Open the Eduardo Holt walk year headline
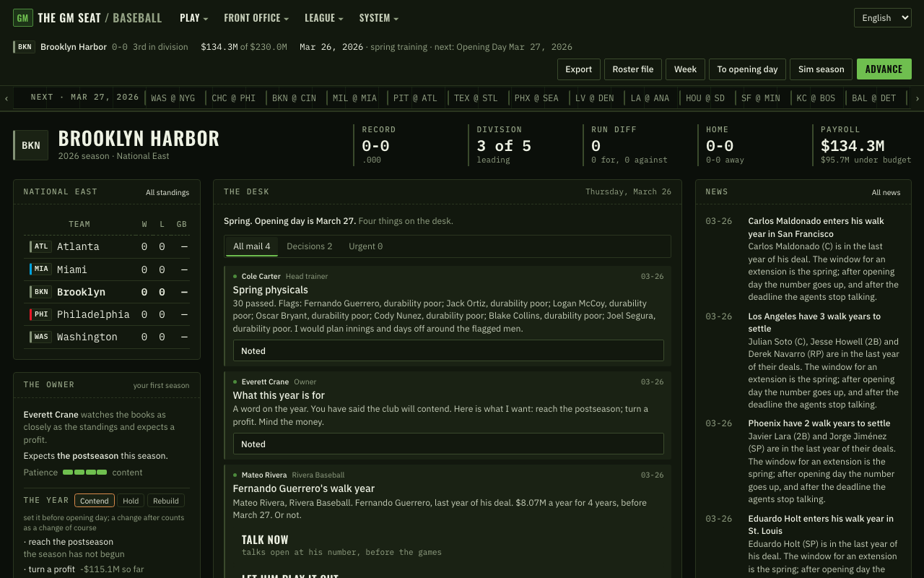 click(821, 525)
